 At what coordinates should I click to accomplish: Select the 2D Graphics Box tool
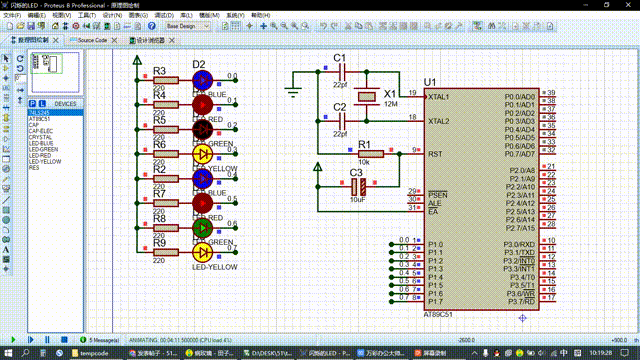point(6,210)
